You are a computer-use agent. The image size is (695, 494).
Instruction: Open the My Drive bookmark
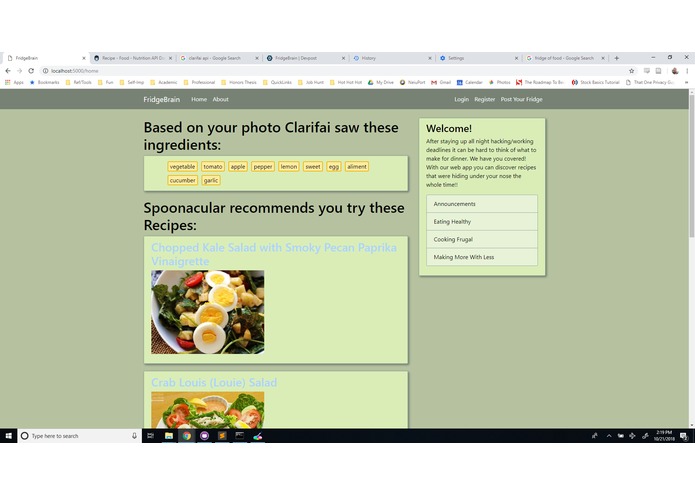point(381,82)
